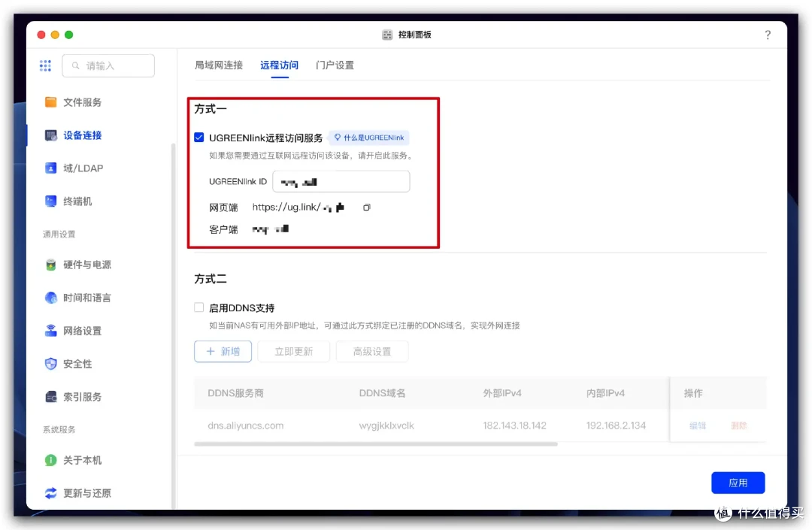The height and width of the screenshot is (530, 812).
Task: Open the app grid icon beside search
Action: [45, 65]
